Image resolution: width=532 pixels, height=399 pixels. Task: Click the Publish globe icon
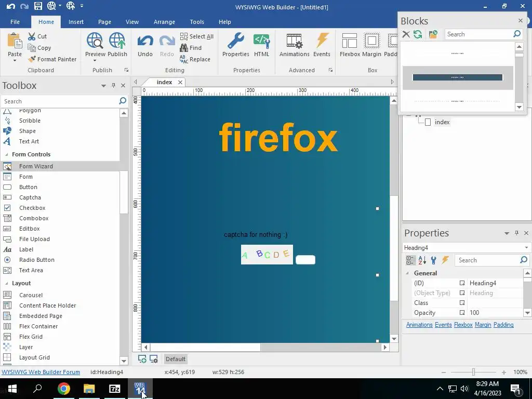coord(117,41)
